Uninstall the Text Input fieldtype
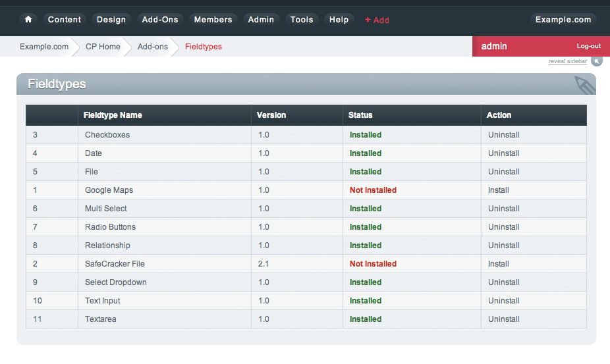 click(x=504, y=301)
